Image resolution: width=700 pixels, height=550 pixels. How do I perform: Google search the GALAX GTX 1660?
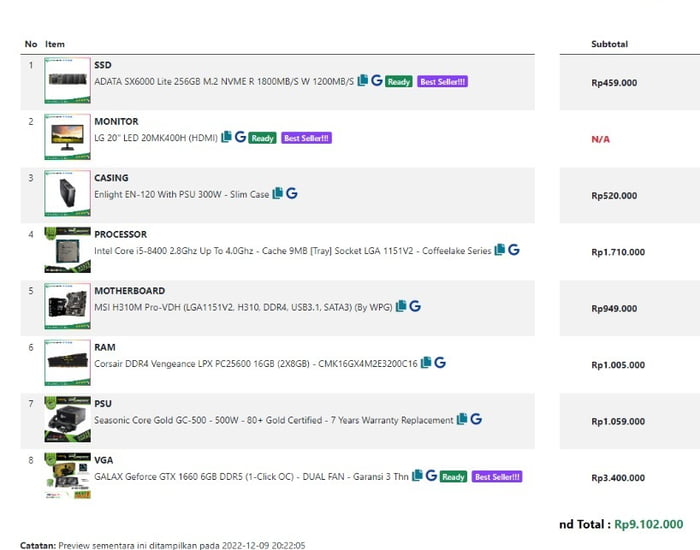[431, 475]
